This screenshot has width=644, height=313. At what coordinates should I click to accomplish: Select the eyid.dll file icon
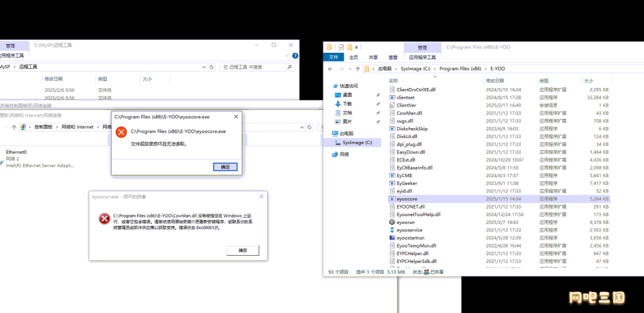click(392, 190)
